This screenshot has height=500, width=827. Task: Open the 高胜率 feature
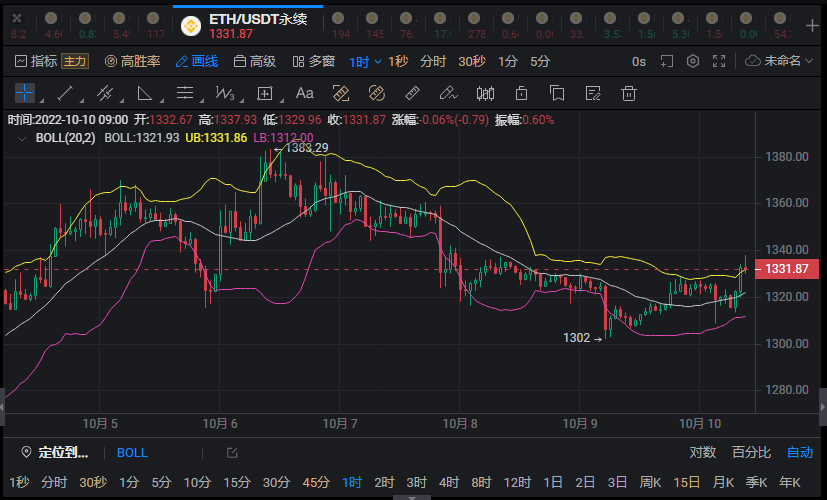click(132, 61)
